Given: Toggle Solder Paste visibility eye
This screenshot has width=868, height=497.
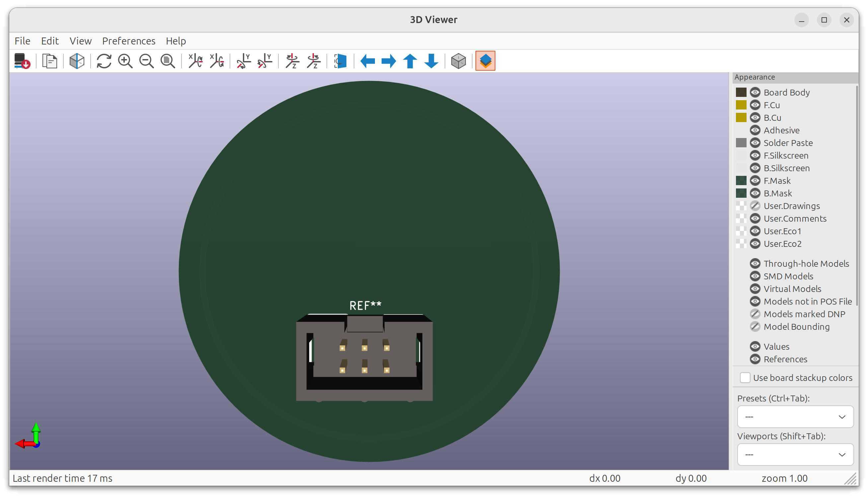Looking at the screenshot, I should [755, 143].
